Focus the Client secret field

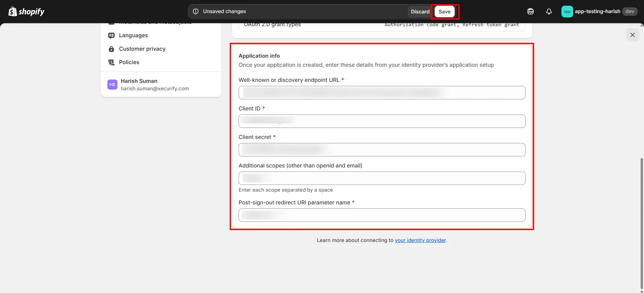[x=382, y=150]
